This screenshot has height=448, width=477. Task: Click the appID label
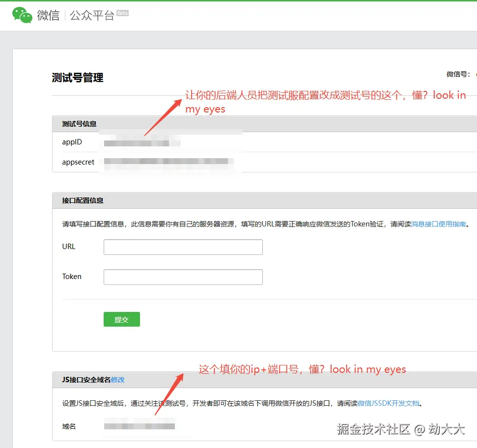tap(72, 142)
